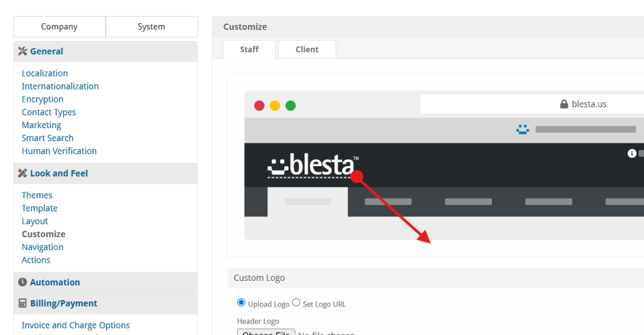Open Invoice and Charge Options
Viewport: 644px width, 335px height.
click(x=75, y=325)
